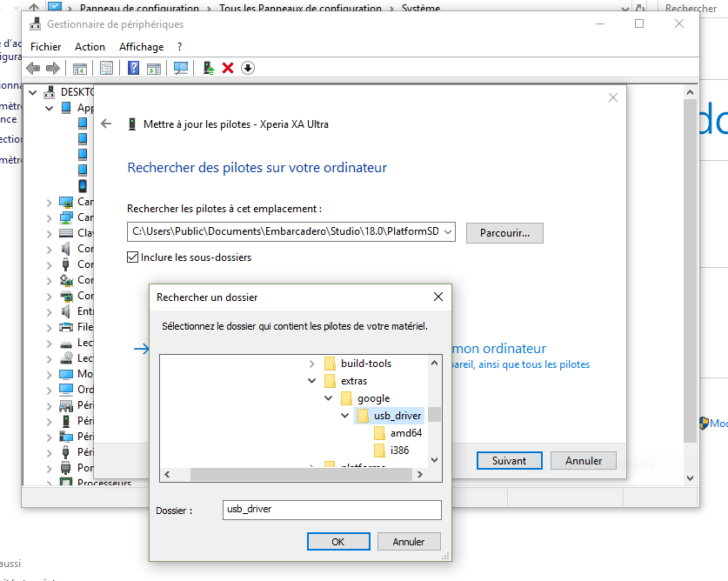The height and width of the screenshot is (581, 728).
Task: Click the red X uninstall device icon
Action: [x=228, y=68]
